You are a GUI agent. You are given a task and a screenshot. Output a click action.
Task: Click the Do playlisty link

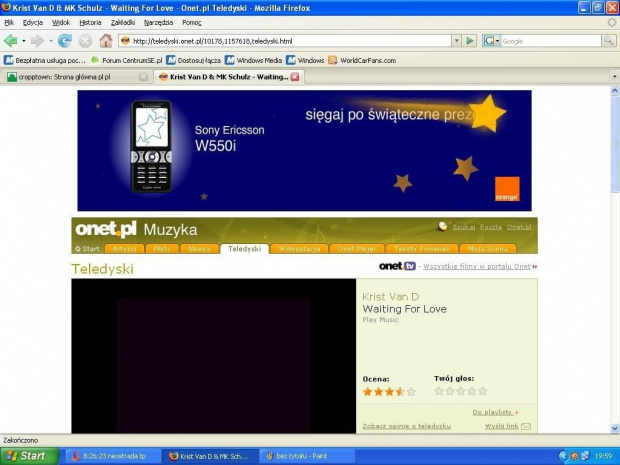(x=495, y=412)
